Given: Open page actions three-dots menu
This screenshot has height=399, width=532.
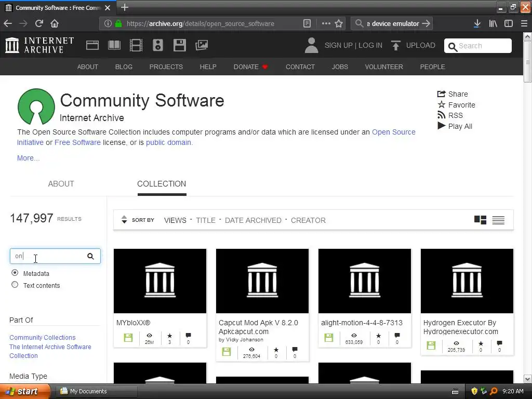Looking at the screenshot, I should [x=326, y=23].
